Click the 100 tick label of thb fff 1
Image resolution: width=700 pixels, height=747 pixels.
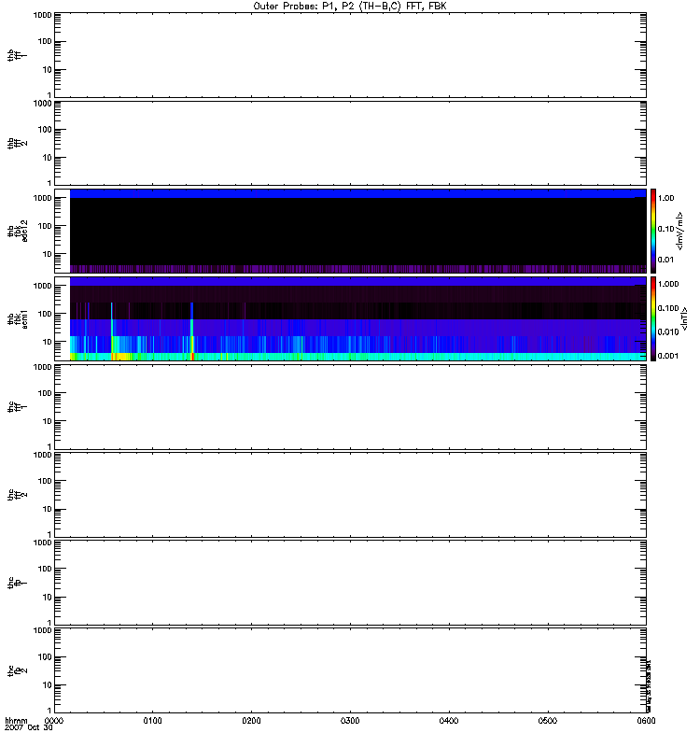tap(45, 42)
